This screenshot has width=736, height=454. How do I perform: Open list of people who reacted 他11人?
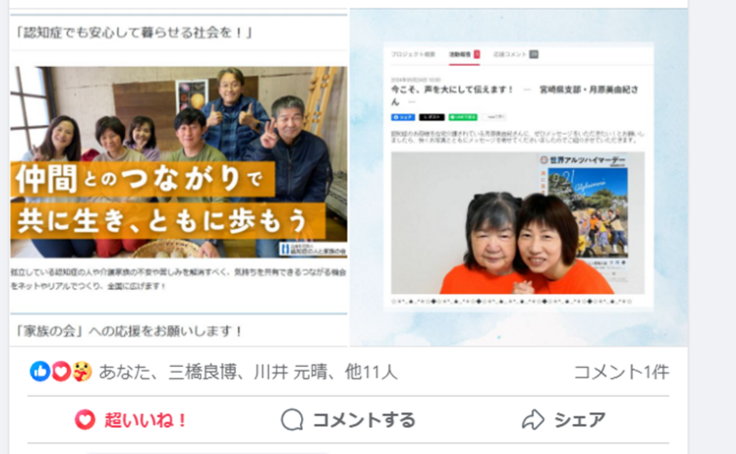click(371, 372)
